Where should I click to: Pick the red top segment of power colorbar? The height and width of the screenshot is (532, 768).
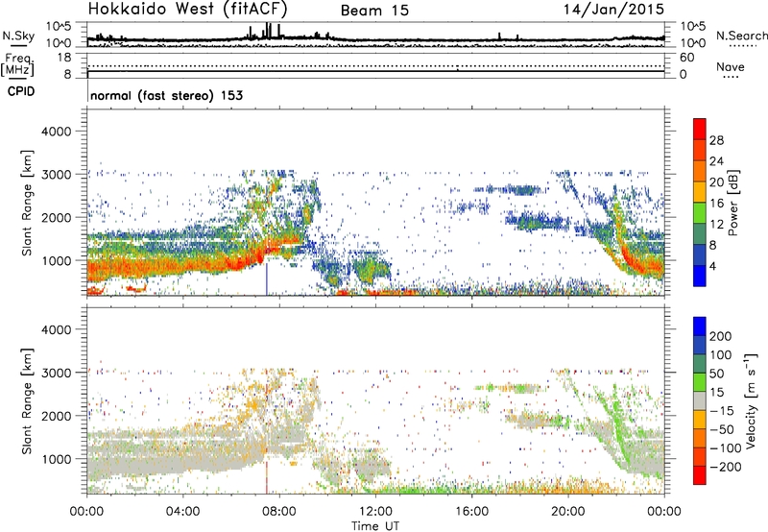click(700, 129)
